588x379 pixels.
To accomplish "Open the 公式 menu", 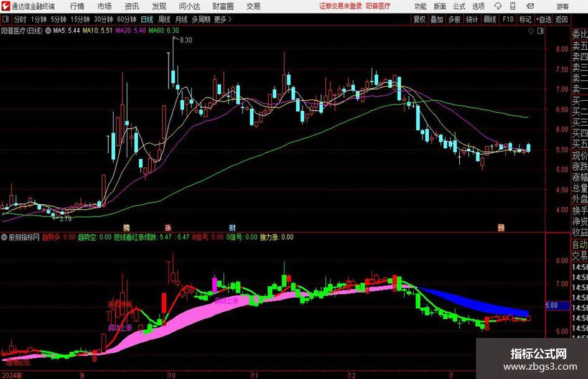I will pos(459,6).
